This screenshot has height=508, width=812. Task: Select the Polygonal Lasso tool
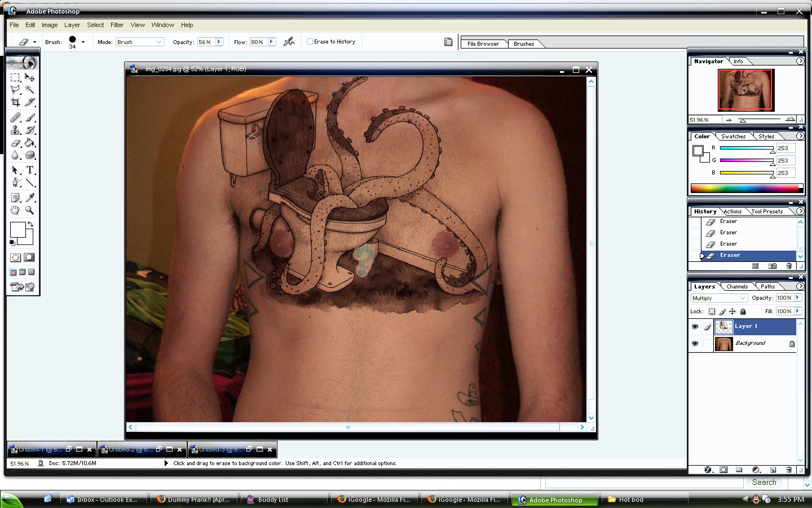(x=15, y=90)
